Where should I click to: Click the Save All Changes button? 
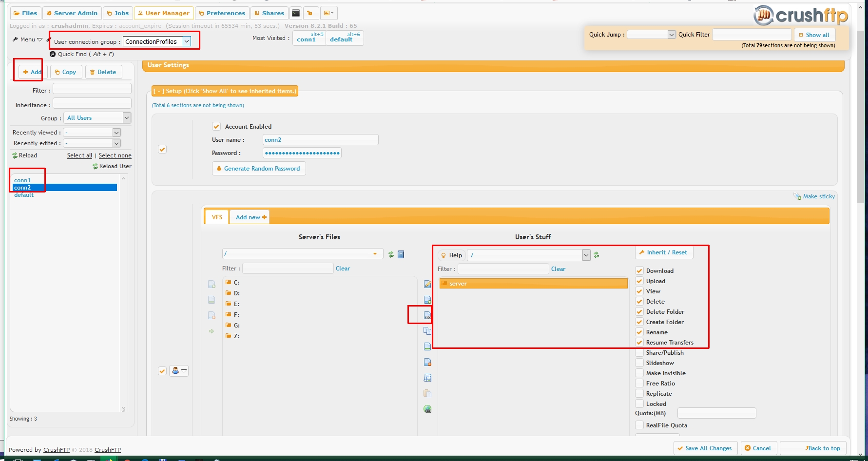coord(704,448)
